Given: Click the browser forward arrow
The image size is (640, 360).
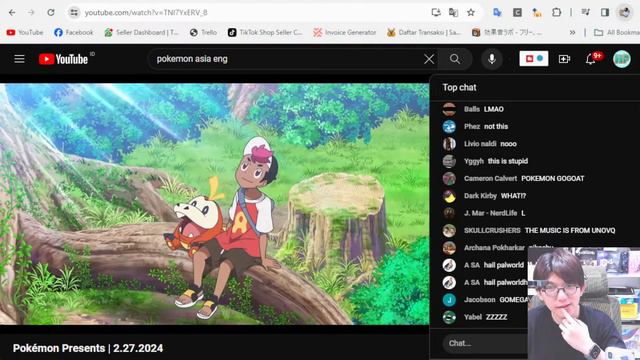Looking at the screenshot, I should (31, 13).
